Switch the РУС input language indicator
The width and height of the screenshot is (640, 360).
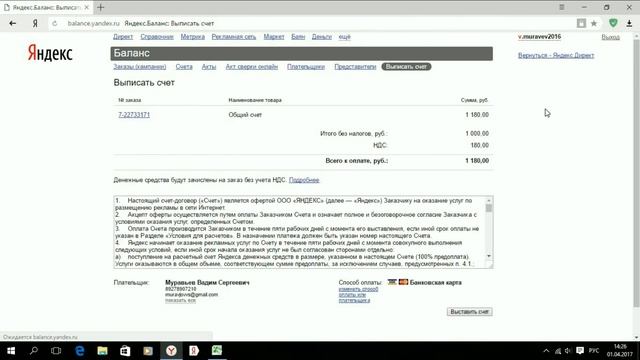(x=594, y=351)
